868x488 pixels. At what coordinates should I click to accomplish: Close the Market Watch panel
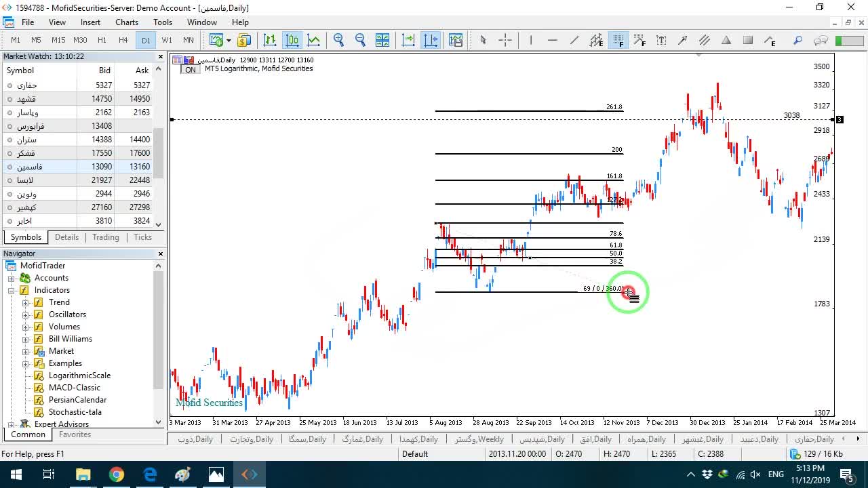161,57
